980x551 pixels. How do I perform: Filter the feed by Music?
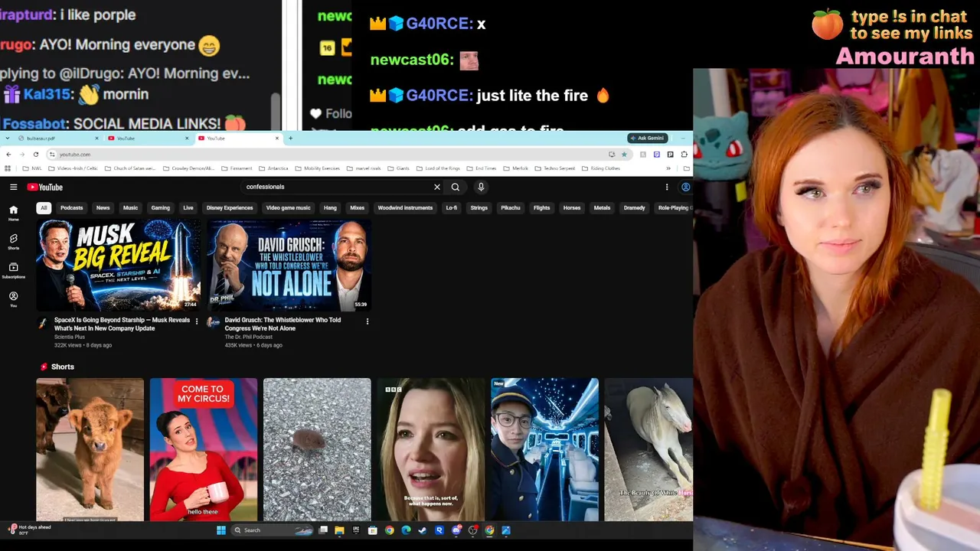pyautogui.click(x=131, y=208)
